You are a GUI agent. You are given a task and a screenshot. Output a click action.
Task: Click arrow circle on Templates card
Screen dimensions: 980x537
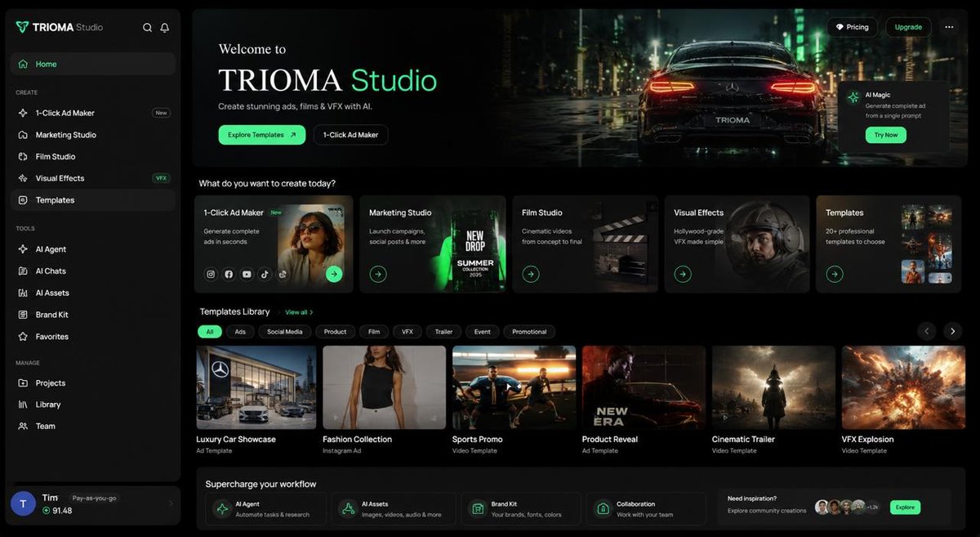point(835,274)
